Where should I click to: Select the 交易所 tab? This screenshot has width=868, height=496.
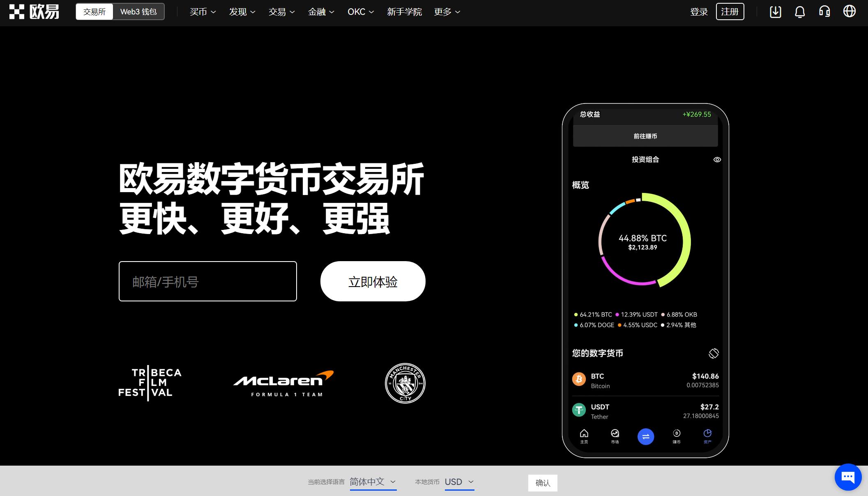(x=95, y=12)
